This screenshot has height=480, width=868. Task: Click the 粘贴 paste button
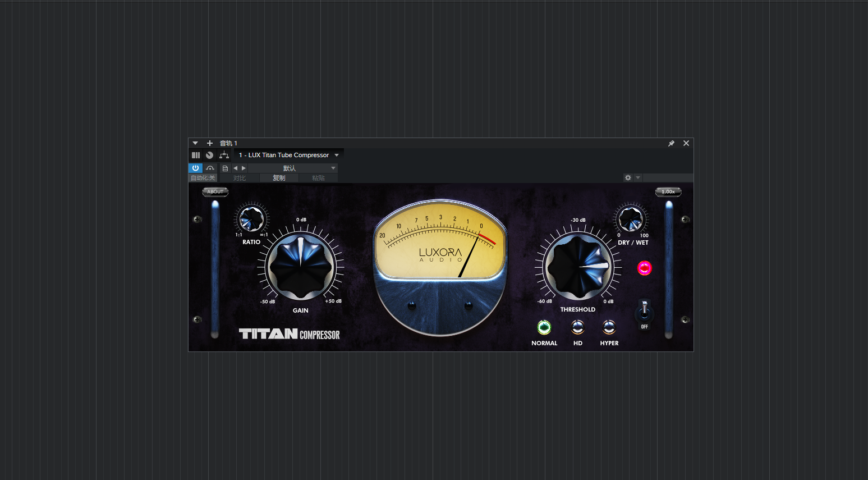point(318,178)
